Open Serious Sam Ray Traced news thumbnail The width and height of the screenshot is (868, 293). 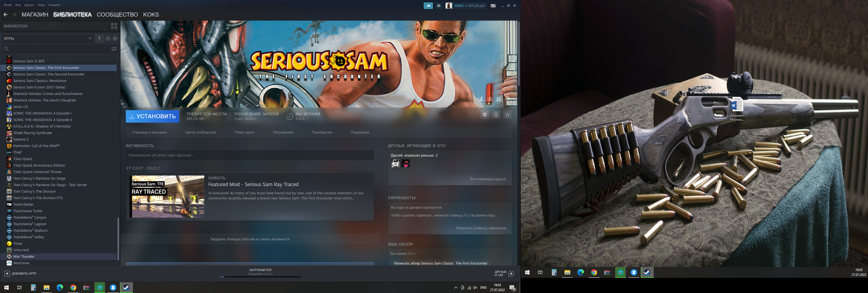coord(167,197)
